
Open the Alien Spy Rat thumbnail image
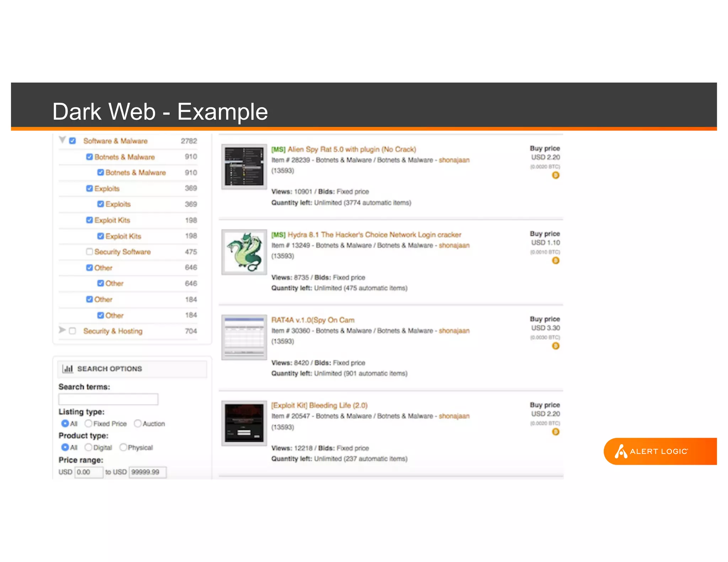point(244,167)
